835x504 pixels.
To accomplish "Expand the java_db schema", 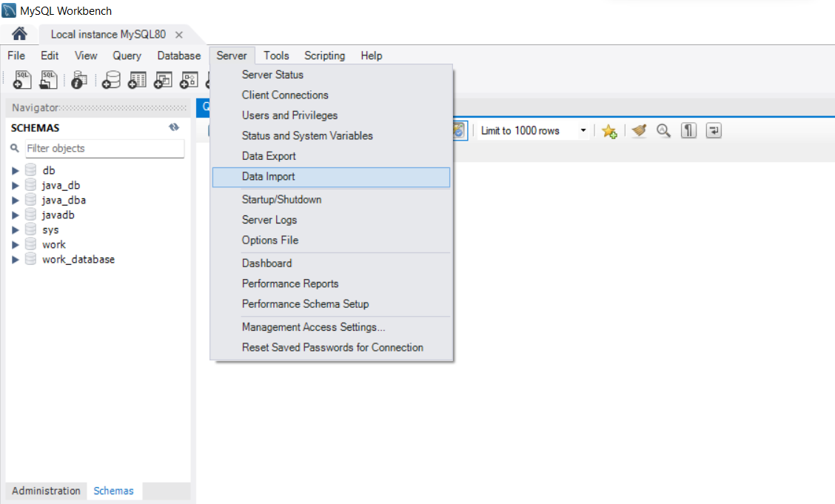I will [x=16, y=186].
